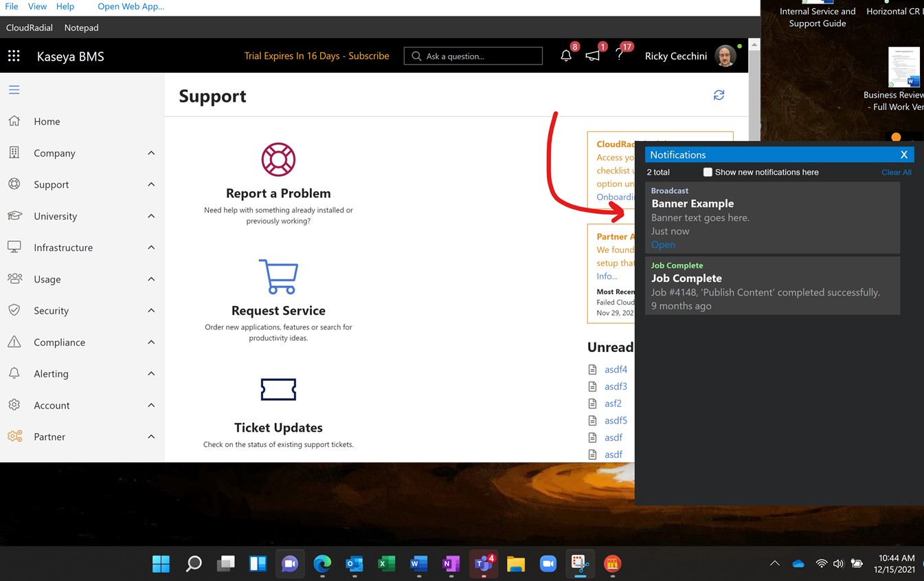Expand the University menu chevron
This screenshot has height=581, width=924.
(x=151, y=216)
